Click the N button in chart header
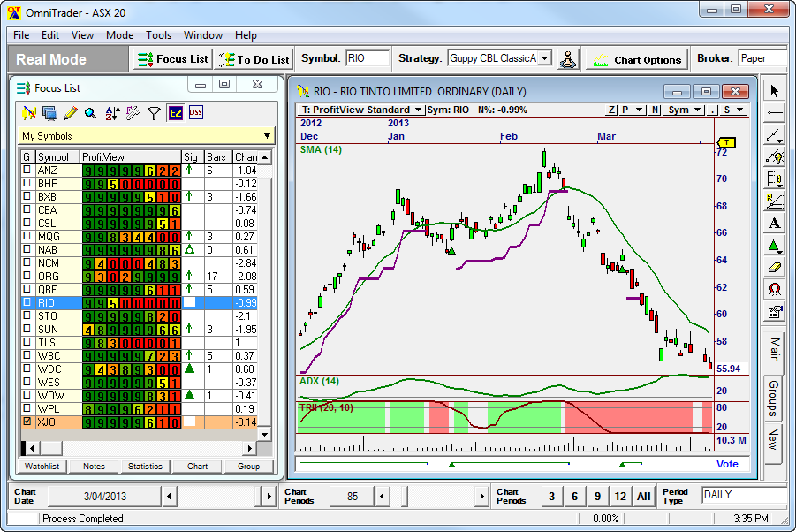Image resolution: width=796 pixels, height=532 pixels. click(x=655, y=110)
